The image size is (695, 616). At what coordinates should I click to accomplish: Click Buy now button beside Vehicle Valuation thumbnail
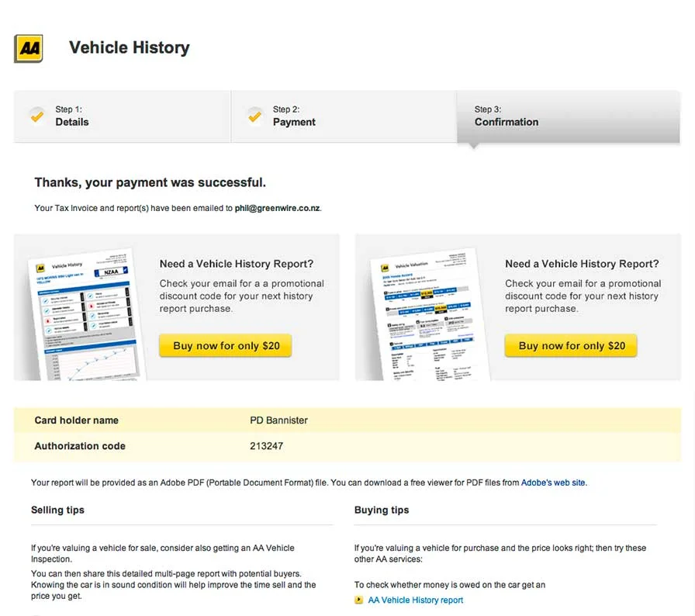(x=571, y=346)
